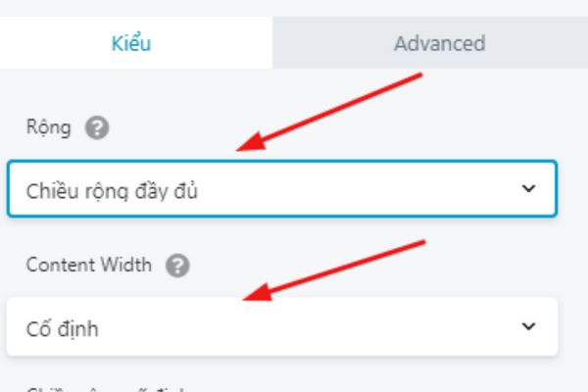Show the Content Width help tooltip
Viewport: 588px width, 392px height.
(x=177, y=265)
